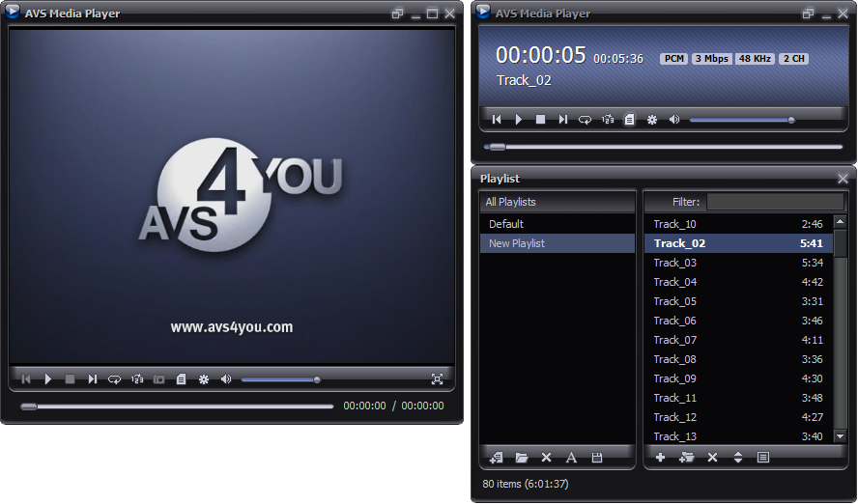Open Settings in the video player window

tap(204, 378)
